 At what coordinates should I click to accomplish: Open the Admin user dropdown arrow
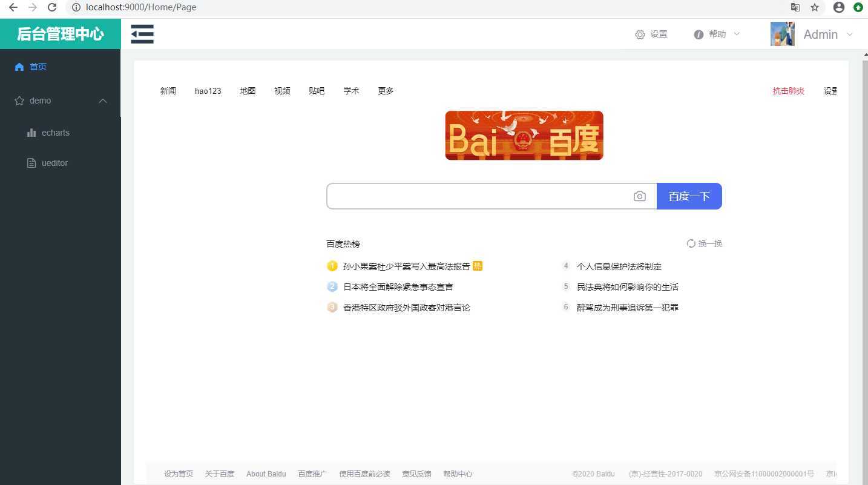(x=849, y=35)
